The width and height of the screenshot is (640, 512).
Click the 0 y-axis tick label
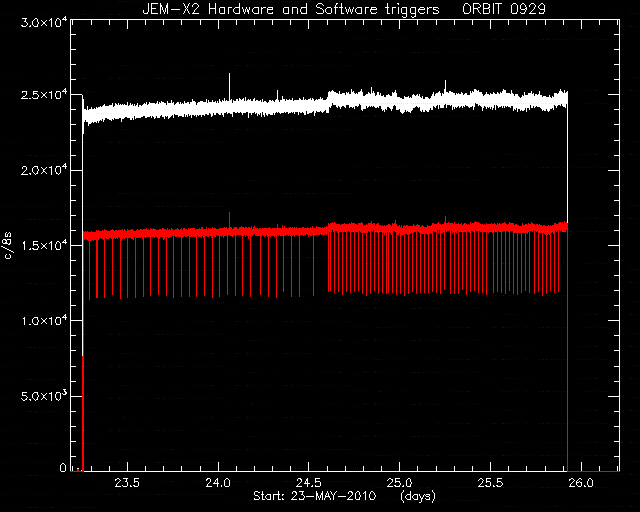[x=62, y=467]
